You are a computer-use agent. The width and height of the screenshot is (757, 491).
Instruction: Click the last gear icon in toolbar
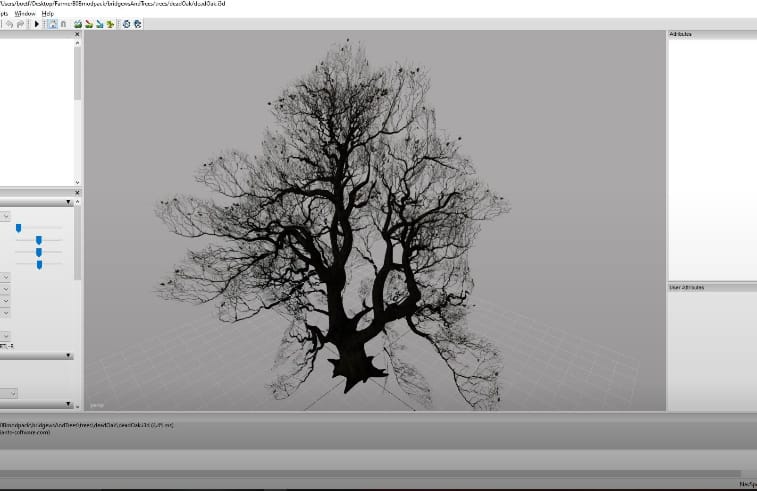[137, 24]
